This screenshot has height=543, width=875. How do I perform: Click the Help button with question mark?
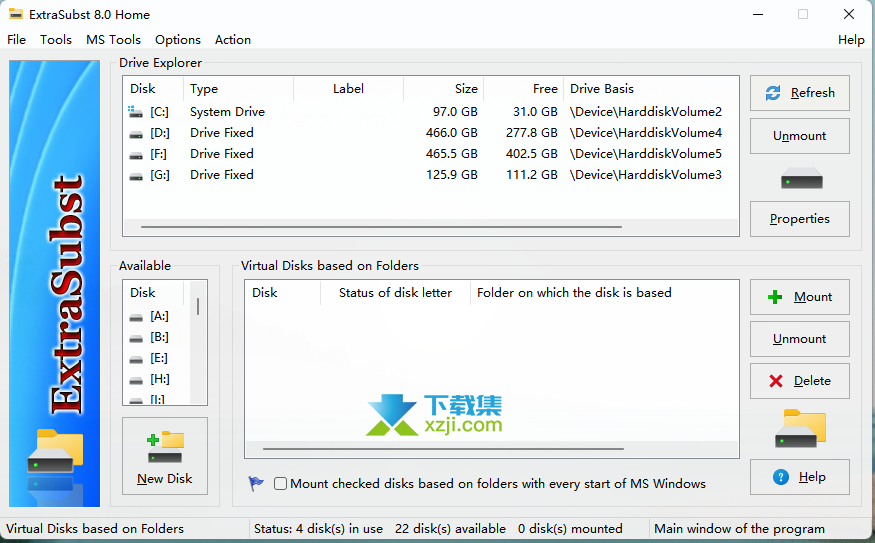800,477
